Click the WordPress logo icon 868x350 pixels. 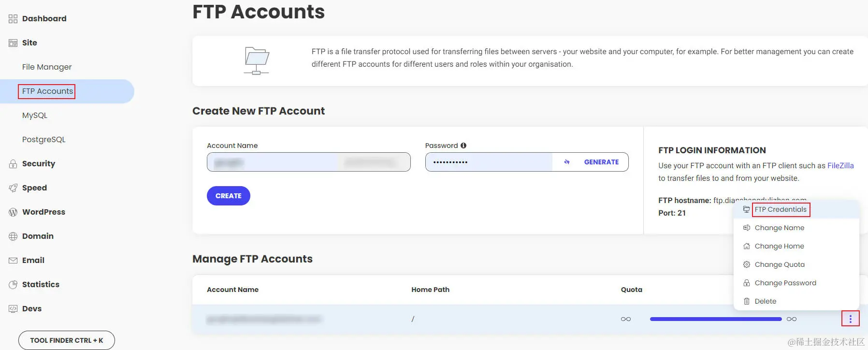point(13,212)
